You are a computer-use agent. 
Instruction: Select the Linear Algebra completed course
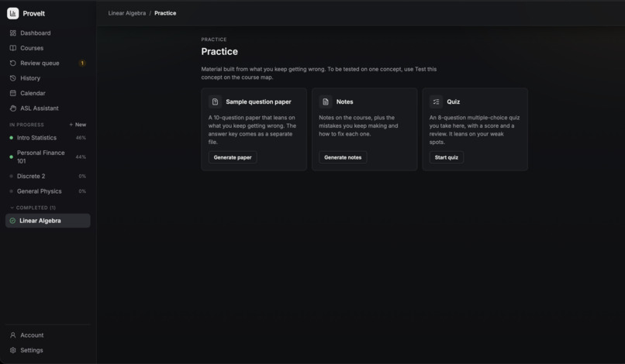[x=48, y=221]
